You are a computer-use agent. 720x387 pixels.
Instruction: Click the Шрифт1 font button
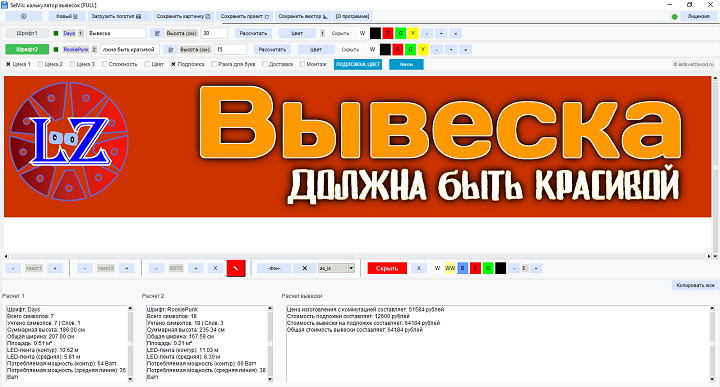tap(27, 33)
